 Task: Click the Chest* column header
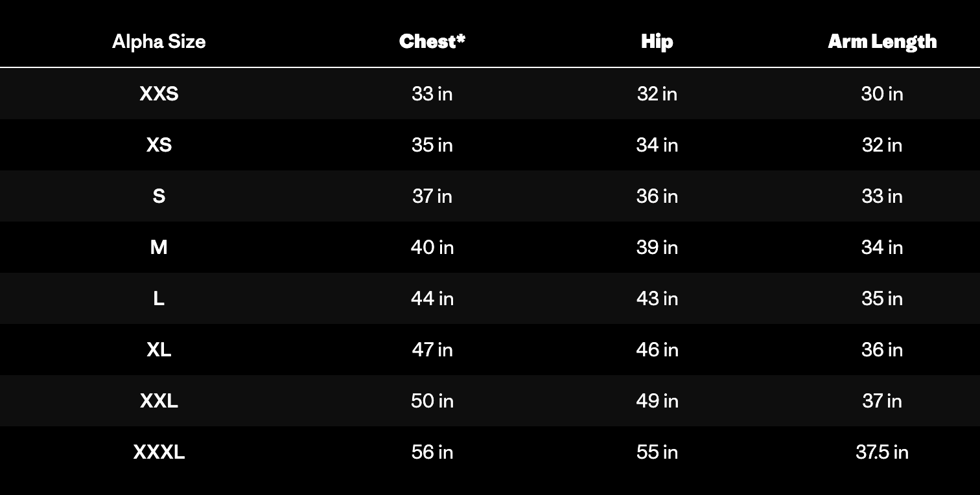click(x=432, y=41)
